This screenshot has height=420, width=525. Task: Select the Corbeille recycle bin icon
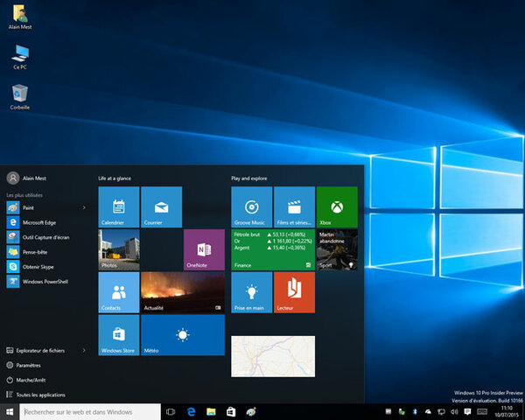pyautogui.click(x=20, y=97)
